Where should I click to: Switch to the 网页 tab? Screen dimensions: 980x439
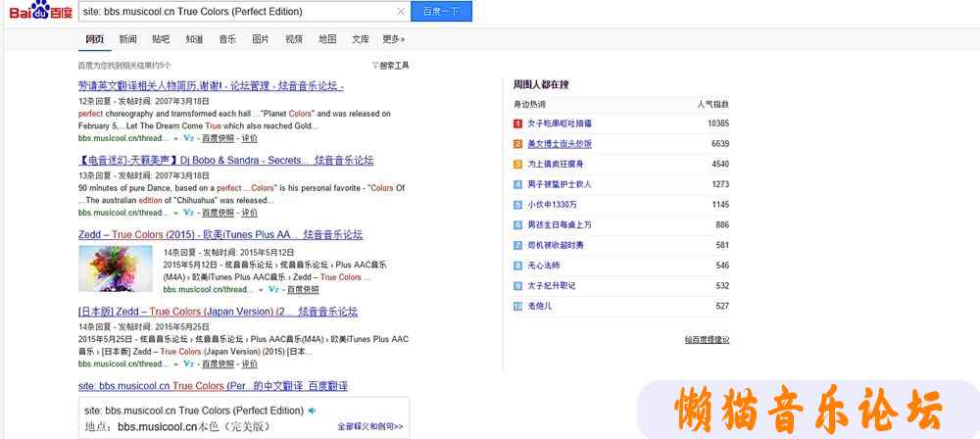[x=95, y=39]
